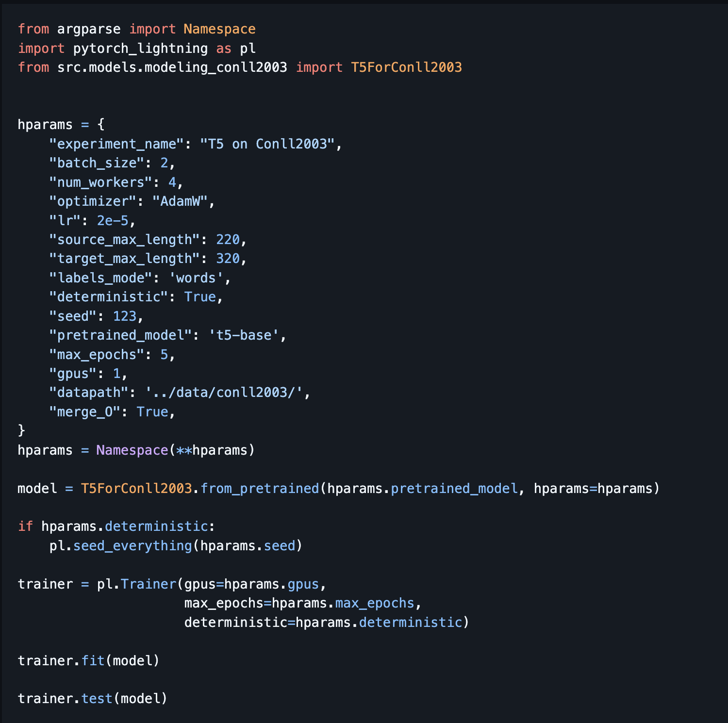Click the seed_everything function call
Image resolution: width=728 pixels, height=723 pixels.
[132, 546]
